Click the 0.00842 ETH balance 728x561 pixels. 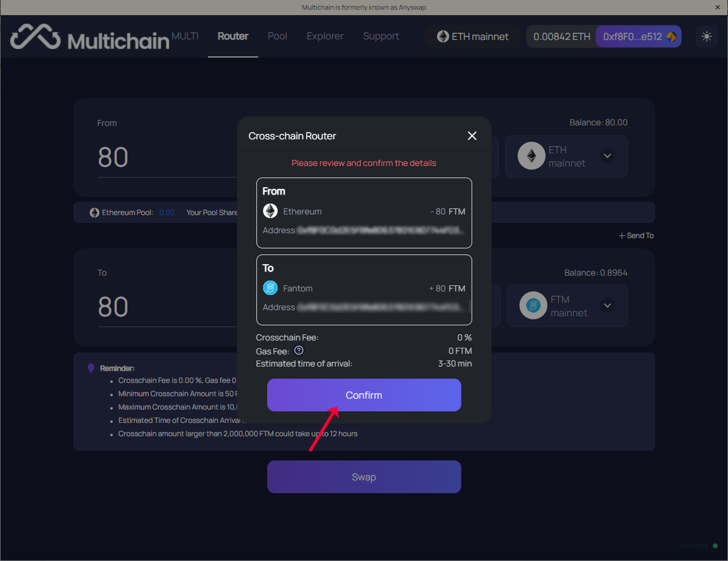561,36
